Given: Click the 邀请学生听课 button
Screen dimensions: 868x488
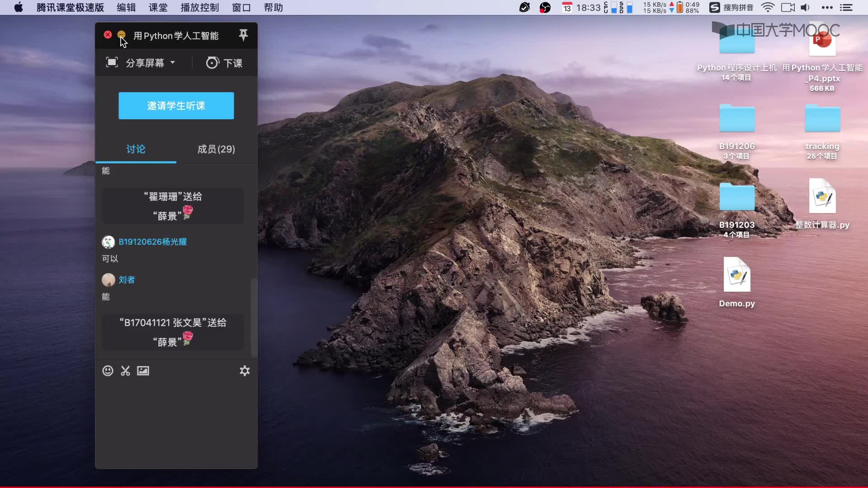Looking at the screenshot, I should [176, 106].
